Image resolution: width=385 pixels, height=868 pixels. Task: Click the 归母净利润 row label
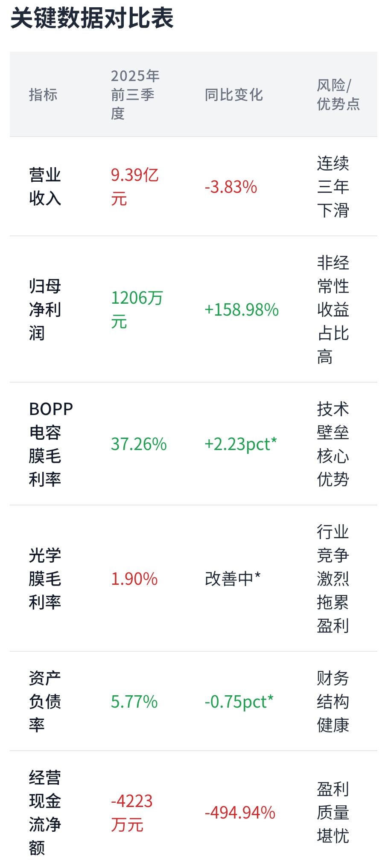[x=45, y=310]
